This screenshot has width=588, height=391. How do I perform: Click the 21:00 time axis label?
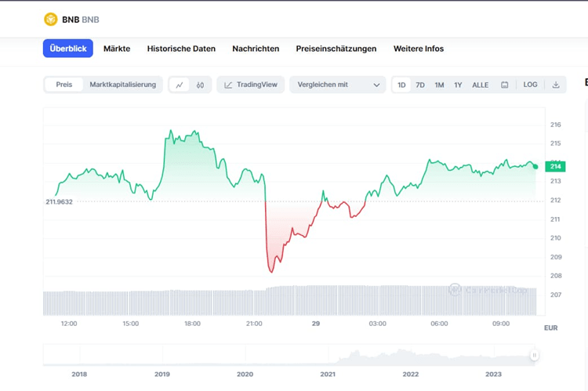pyautogui.click(x=254, y=324)
